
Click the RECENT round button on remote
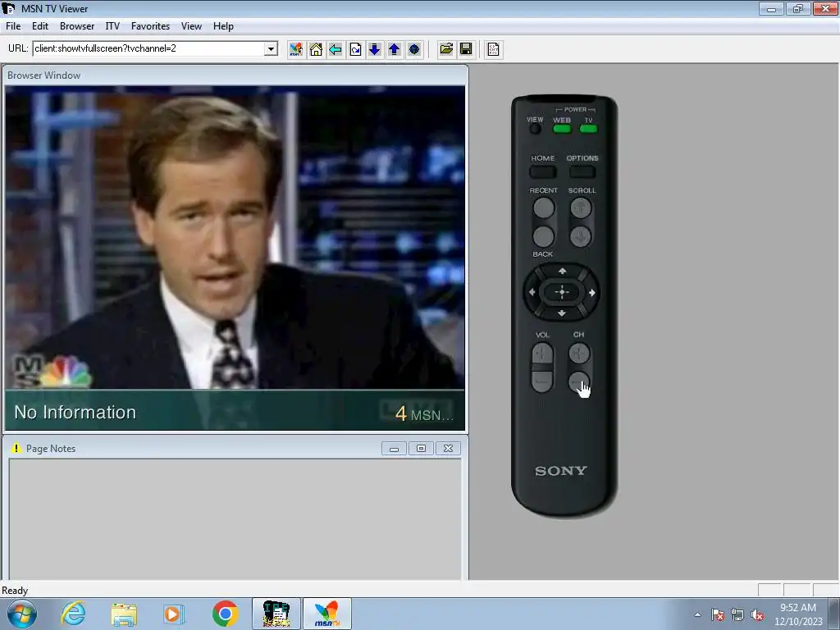(x=544, y=208)
